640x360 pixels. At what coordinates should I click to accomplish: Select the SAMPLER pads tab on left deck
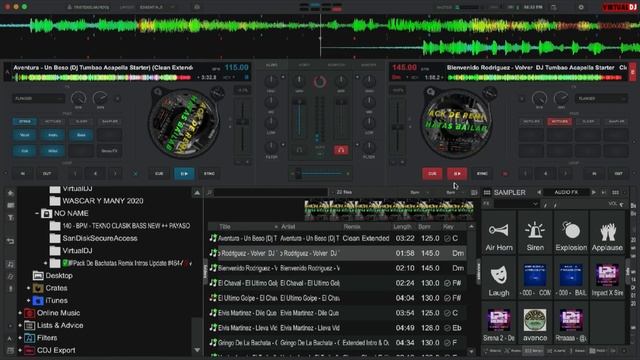pyautogui.click(x=109, y=121)
